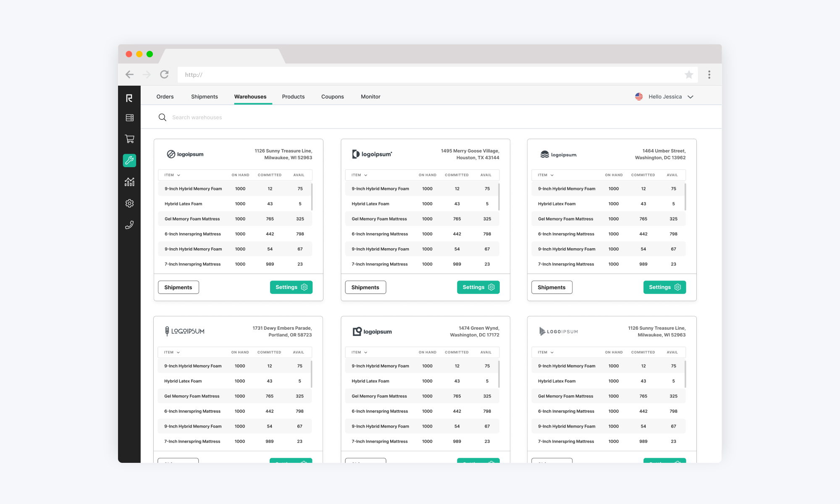
Task: Click the analytics chart icon in sidebar
Action: 129,181
